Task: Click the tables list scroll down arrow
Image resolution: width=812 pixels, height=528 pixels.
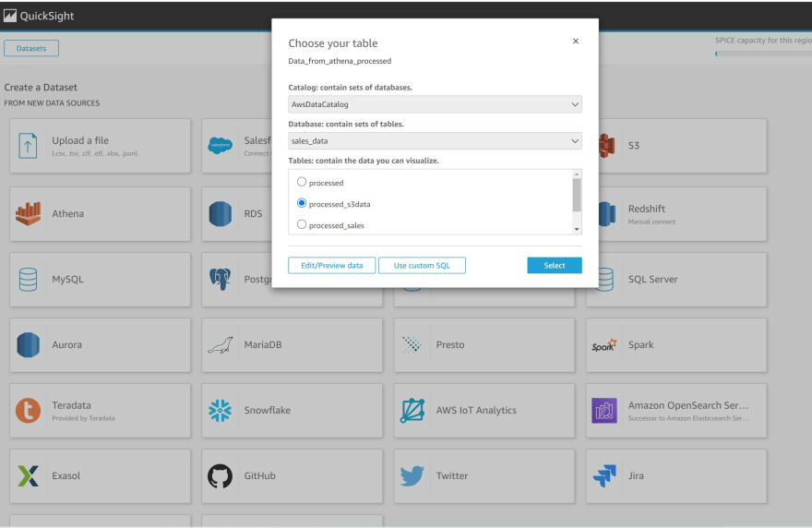Action: [x=577, y=230]
